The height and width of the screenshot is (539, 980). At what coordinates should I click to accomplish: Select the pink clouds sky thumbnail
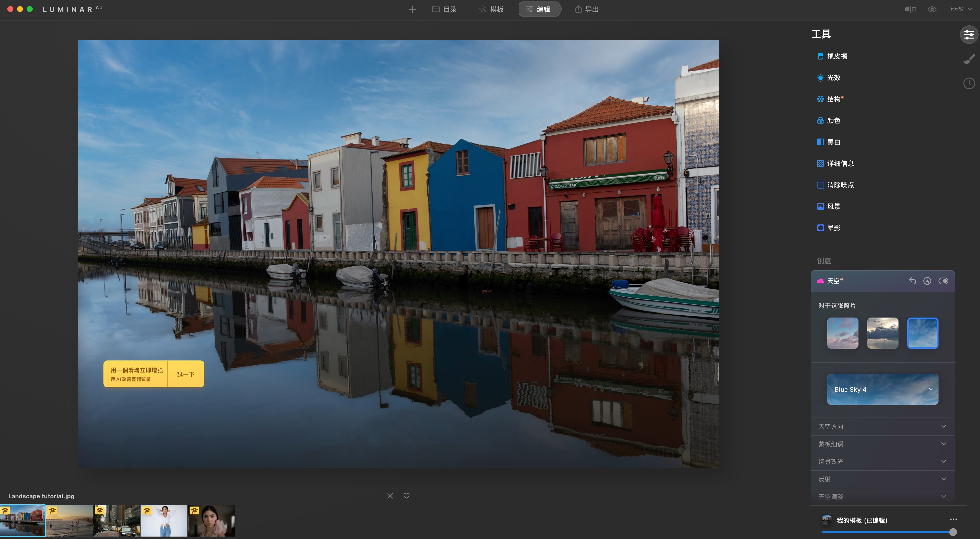click(x=843, y=333)
